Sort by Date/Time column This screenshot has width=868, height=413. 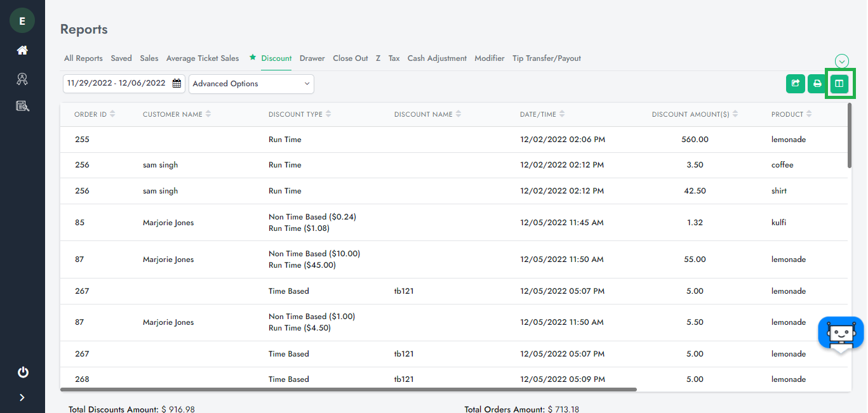point(541,114)
